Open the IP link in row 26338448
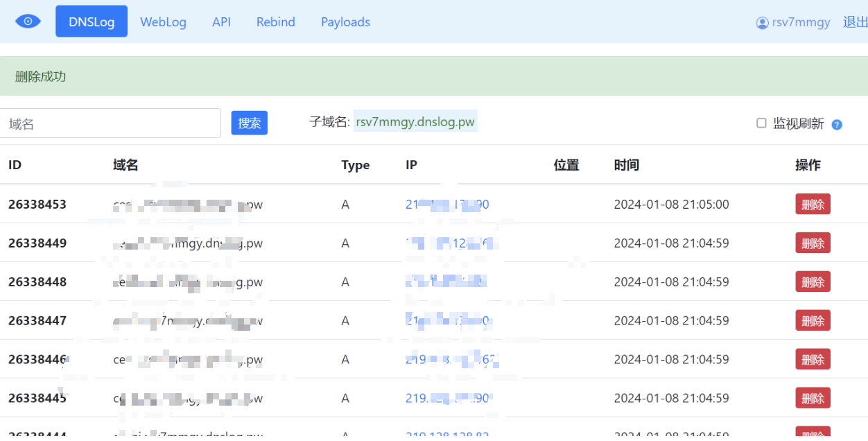This screenshot has width=868, height=441. pyautogui.click(x=446, y=282)
